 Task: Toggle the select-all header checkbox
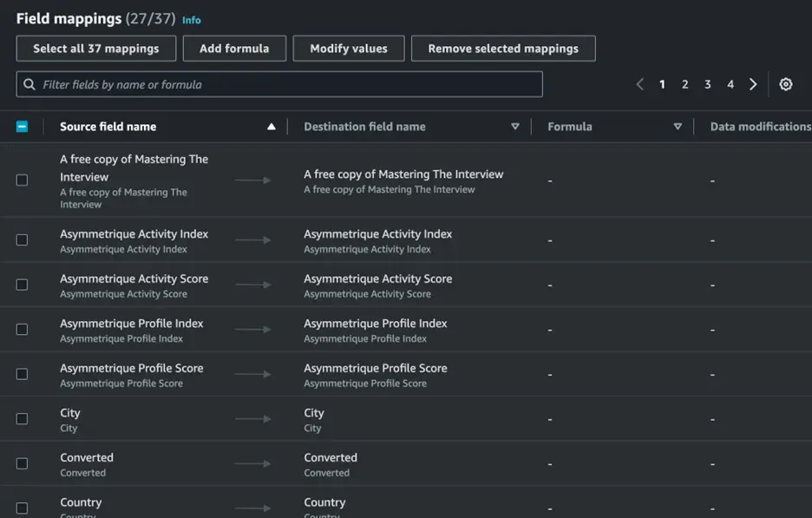[x=23, y=127]
